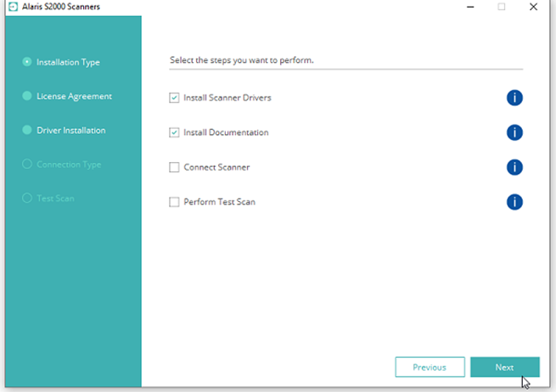
Task: Minimize the Alaris S2000 Scanners window
Action: tap(470, 7)
